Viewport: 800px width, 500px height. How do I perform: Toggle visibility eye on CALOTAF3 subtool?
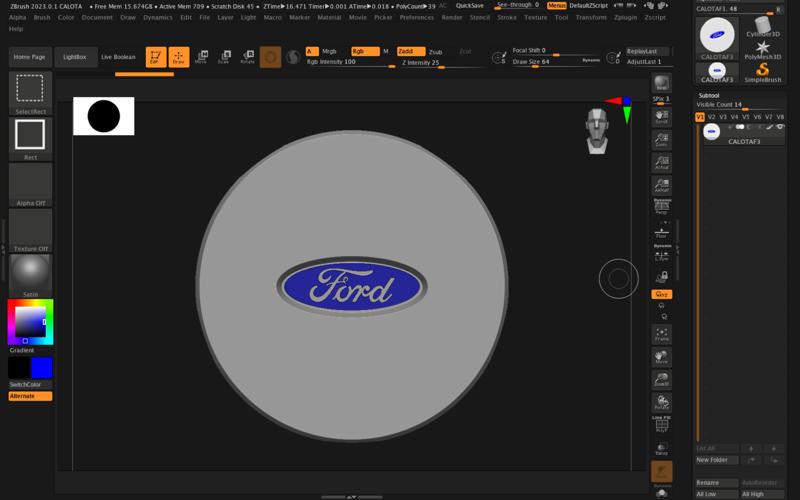780,127
